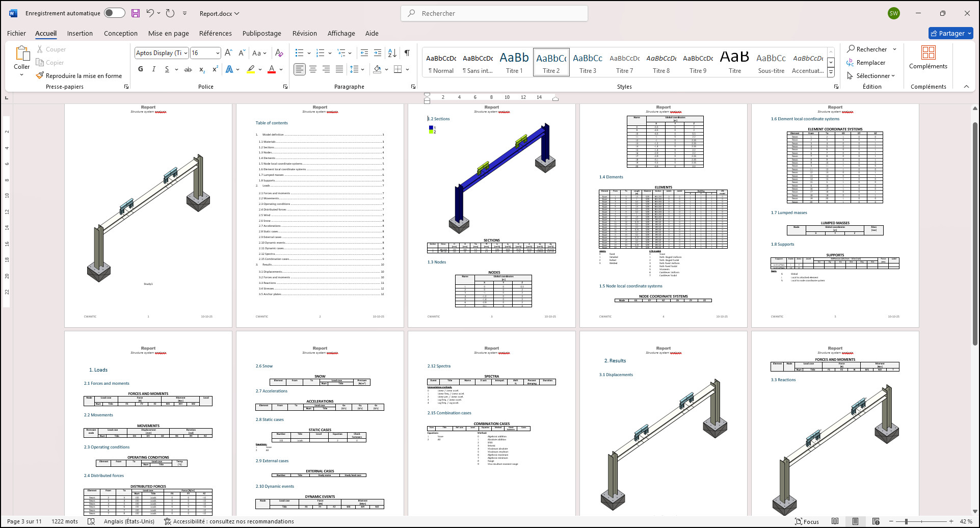980x528 pixels.
Task: Click the Format Painter brush icon
Action: point(40,76)
